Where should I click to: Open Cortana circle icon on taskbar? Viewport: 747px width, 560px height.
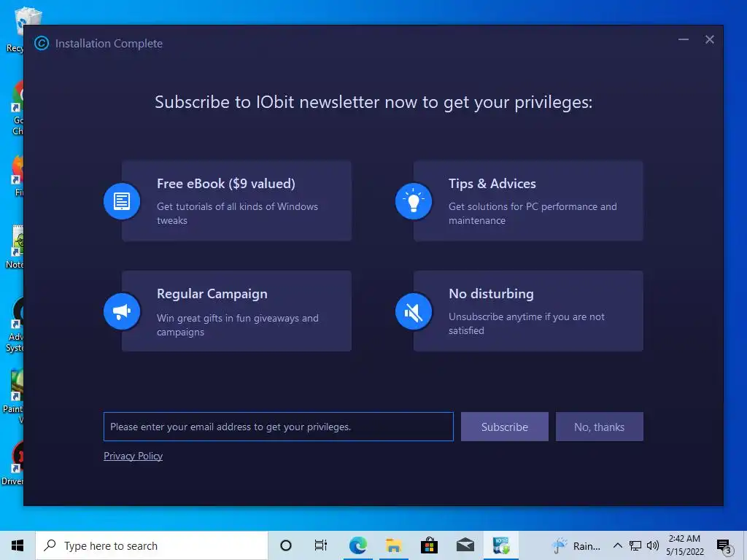tap(286, 545)
